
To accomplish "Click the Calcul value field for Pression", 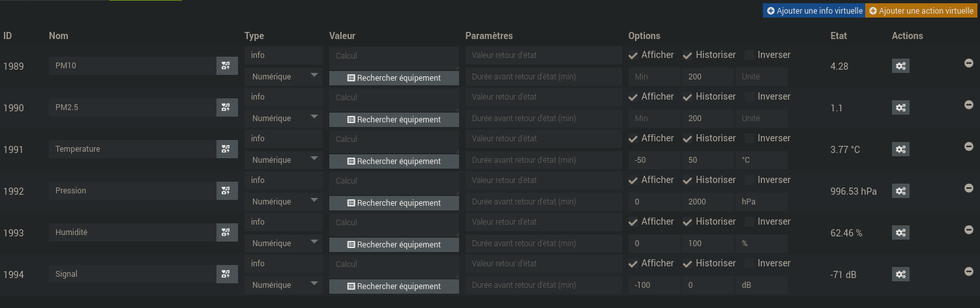I will click(394, 180).
